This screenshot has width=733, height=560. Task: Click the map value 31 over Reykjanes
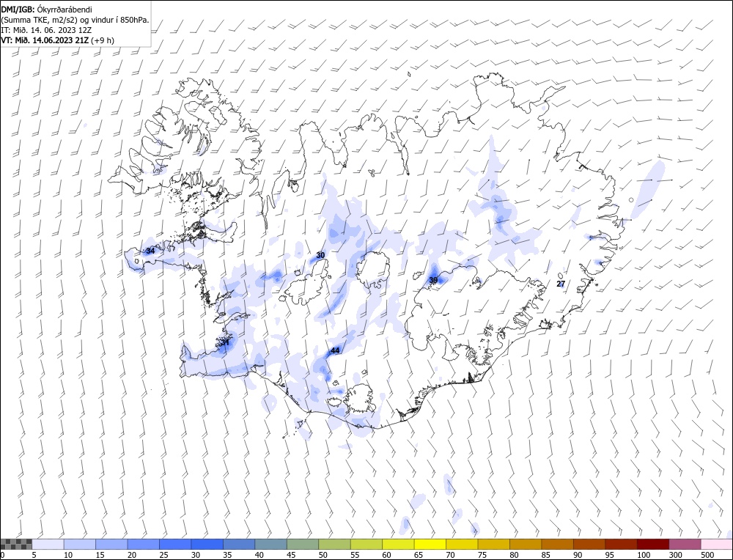(x=225, y=342)
